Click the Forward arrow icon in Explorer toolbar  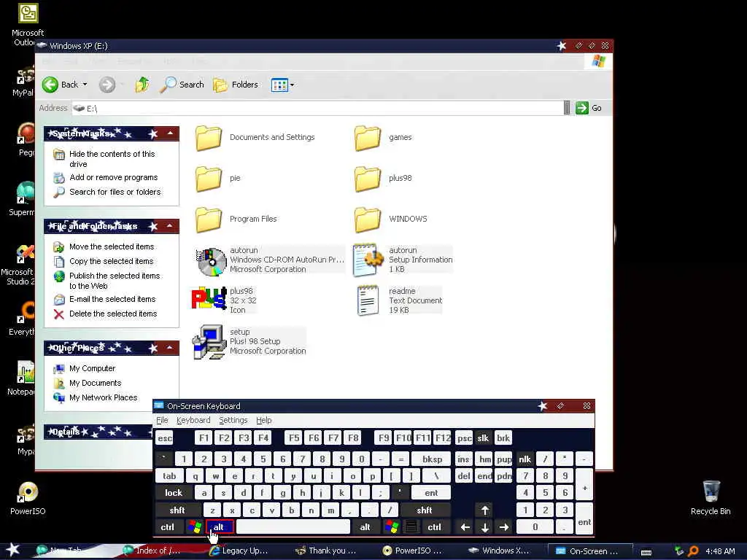coord(107,85)
